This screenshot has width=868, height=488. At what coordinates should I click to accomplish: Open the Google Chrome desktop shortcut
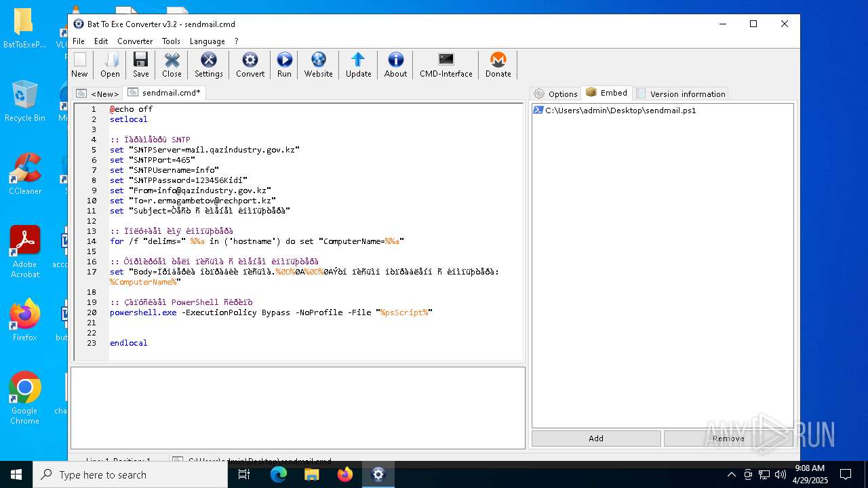24,398
